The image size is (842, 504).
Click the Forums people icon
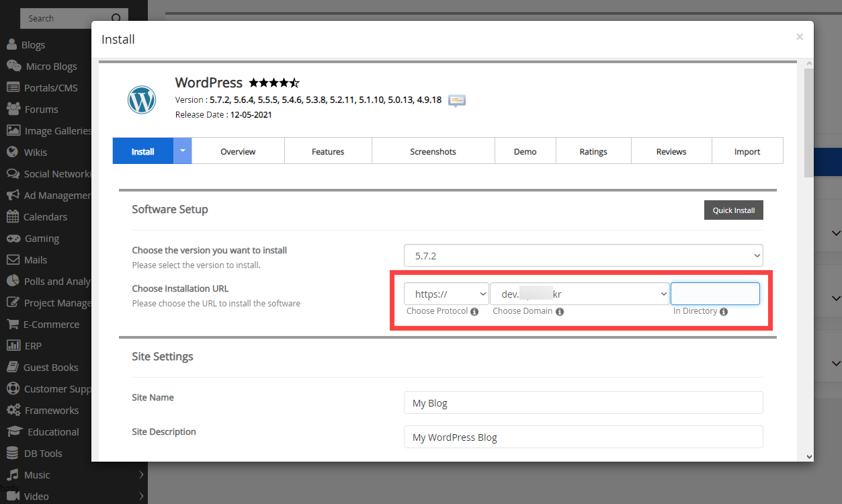(x=13, y=109)
